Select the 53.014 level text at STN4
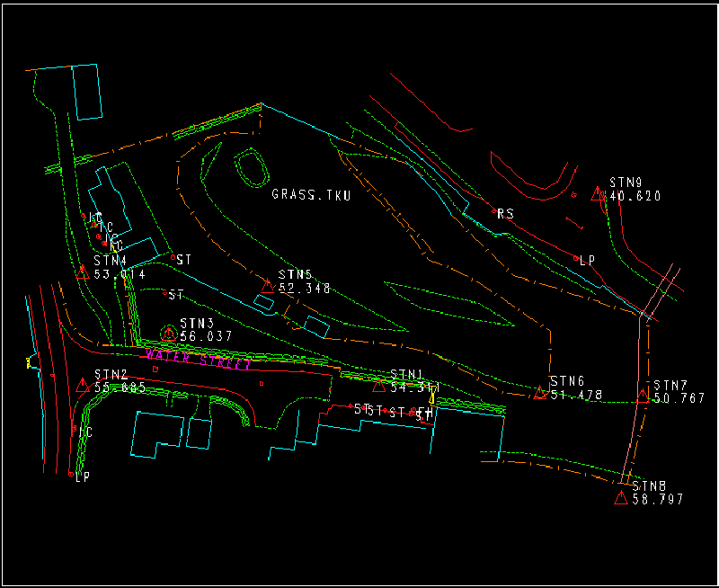 120,274
